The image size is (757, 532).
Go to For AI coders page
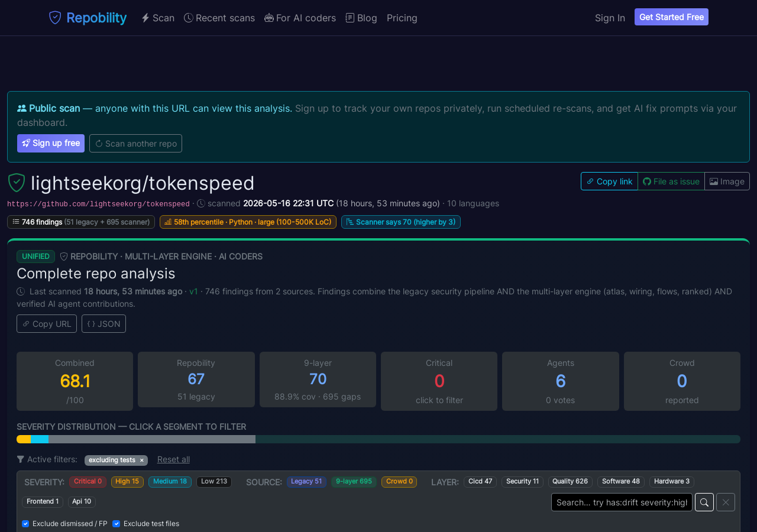[300, 18]
